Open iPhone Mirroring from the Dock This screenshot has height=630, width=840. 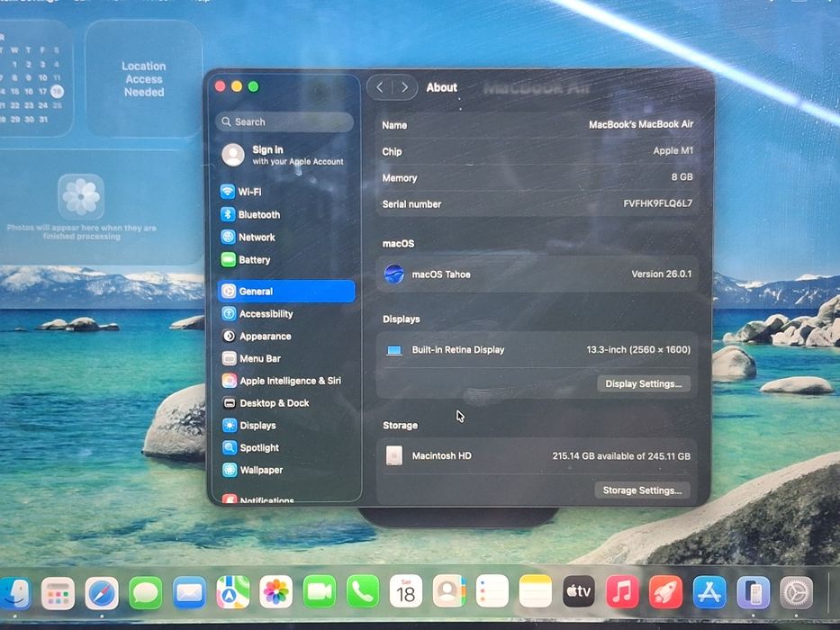[753, 593]
